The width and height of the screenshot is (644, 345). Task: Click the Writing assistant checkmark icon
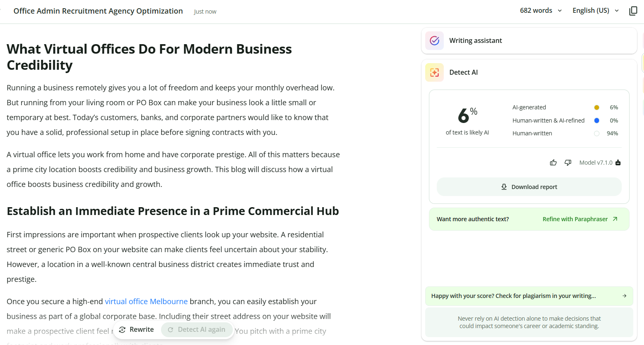(x=434, y=40)
